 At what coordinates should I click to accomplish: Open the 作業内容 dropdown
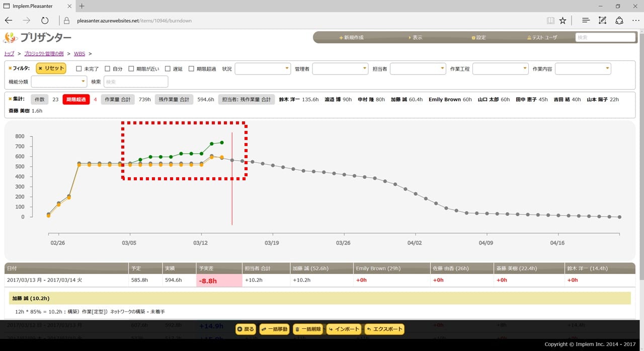coord(583,68)
